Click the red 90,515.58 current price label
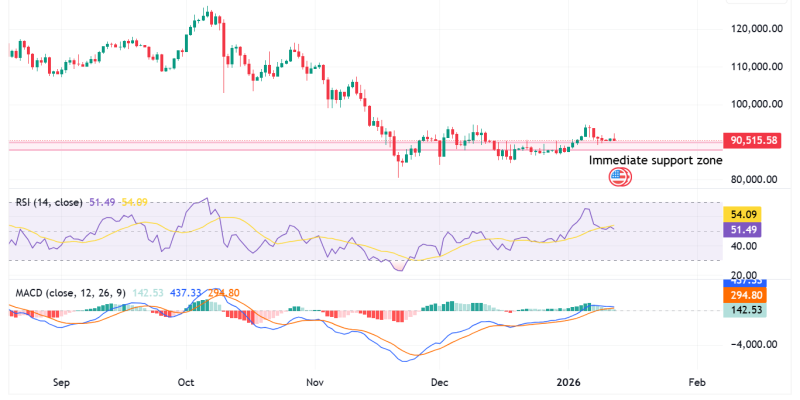The image size is (800, 400). coord(754,141)
